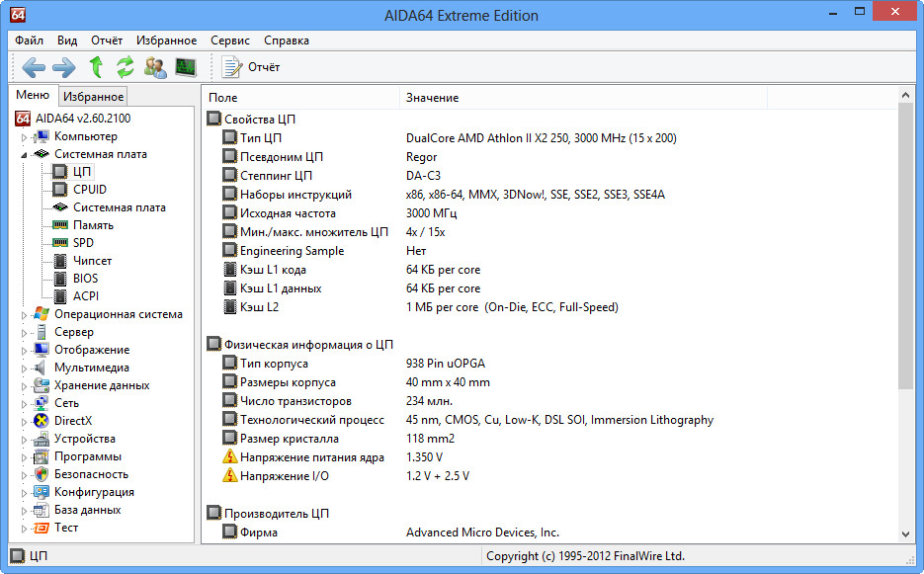Screen dimensions: 924x574
Task: Open the Файл menu
Action: click(x=29, y=41)
